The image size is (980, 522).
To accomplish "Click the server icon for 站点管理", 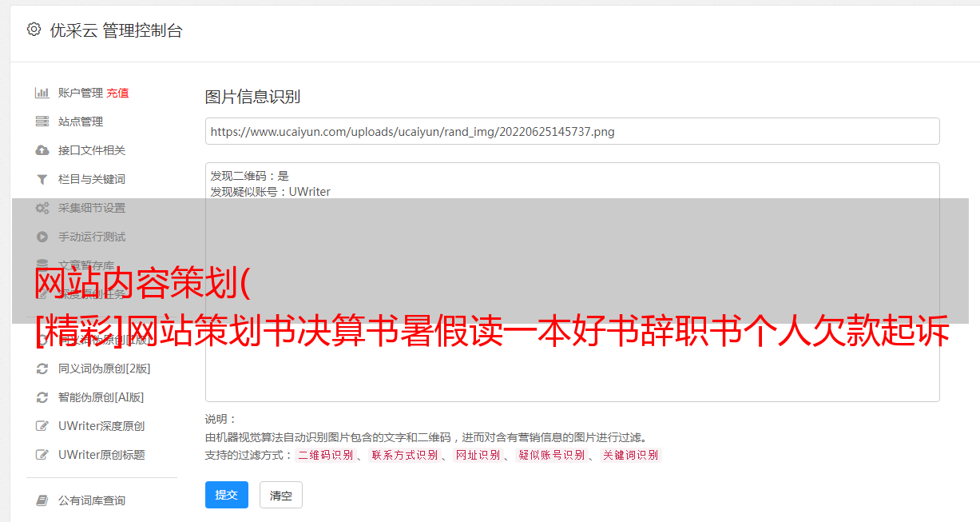I will pos(42,122).
